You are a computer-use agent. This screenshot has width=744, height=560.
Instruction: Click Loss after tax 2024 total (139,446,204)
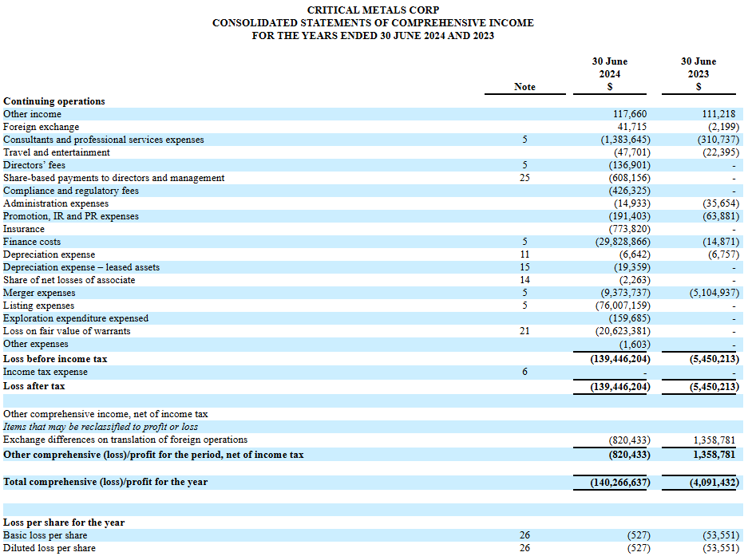(620, 386)
